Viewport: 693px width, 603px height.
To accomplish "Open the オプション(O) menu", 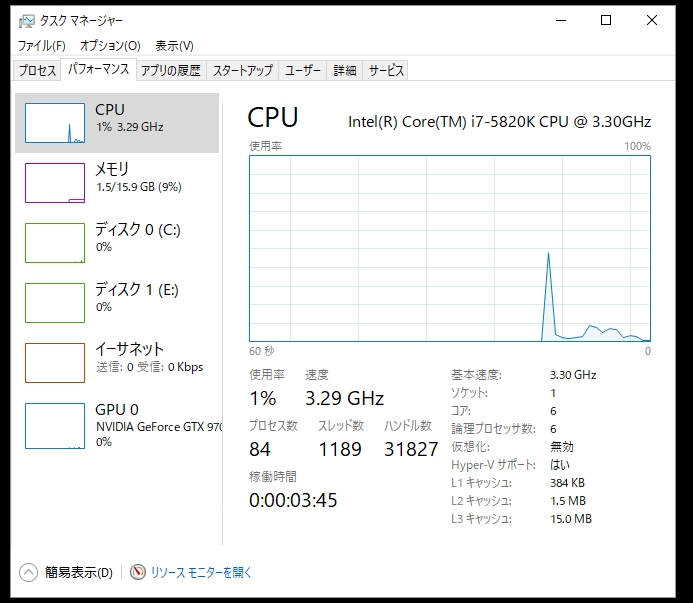I will pyautogui.click(x=110, y=46).
